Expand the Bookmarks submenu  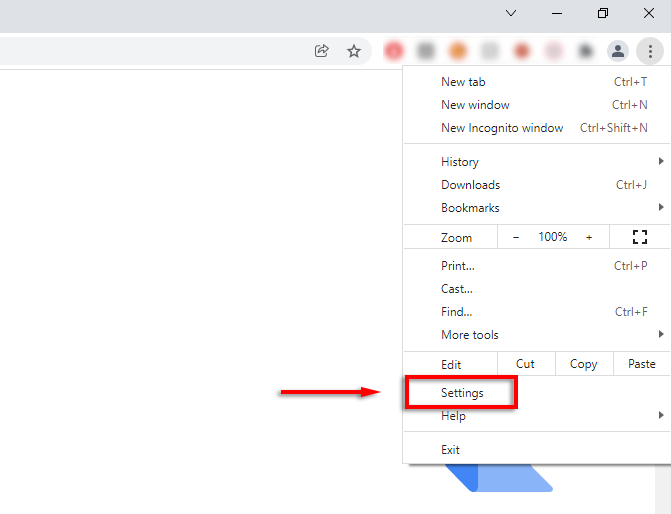(x=537, y=208)
